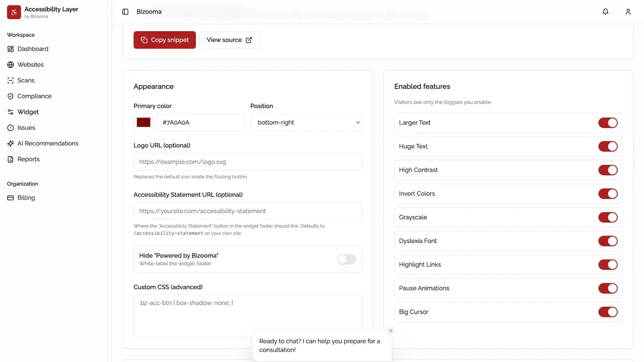Disable the Grayscale toggle
644x362 pixels.
608,217
